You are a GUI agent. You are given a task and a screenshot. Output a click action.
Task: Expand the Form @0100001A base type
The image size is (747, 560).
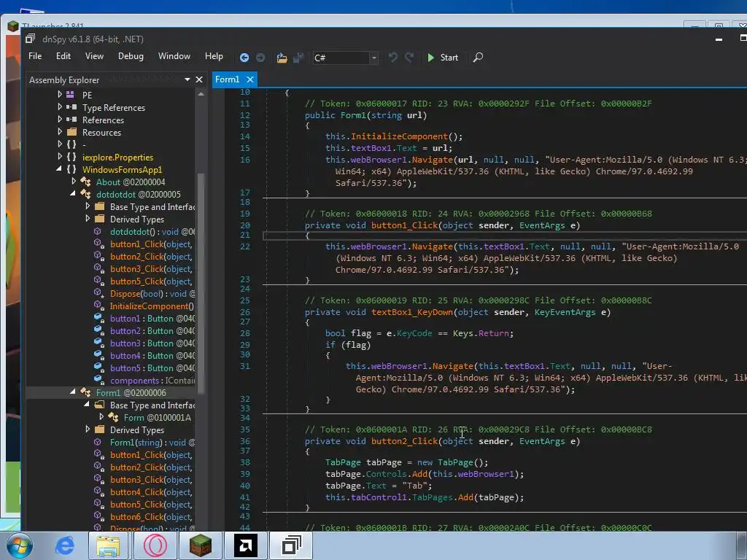click(101, 416)
